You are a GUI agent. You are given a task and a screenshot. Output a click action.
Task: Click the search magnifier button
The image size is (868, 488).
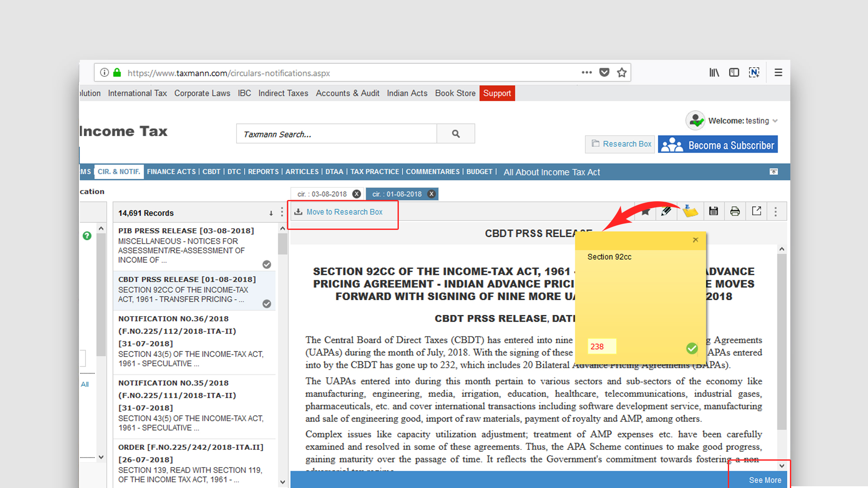pyautogui.click(x=456, y=134)
